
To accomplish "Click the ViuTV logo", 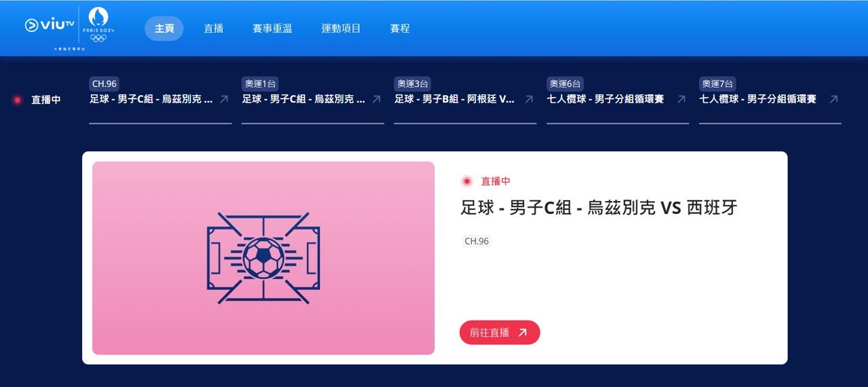I will [50, 25].
